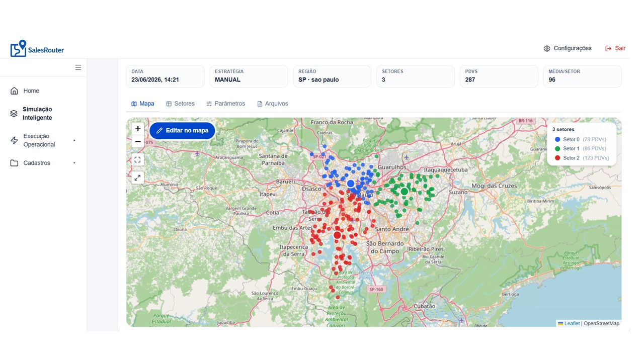Click the "Guarulhos" label on the map
The width and height of the screenshot is (644, 362).
click(391, 167)
